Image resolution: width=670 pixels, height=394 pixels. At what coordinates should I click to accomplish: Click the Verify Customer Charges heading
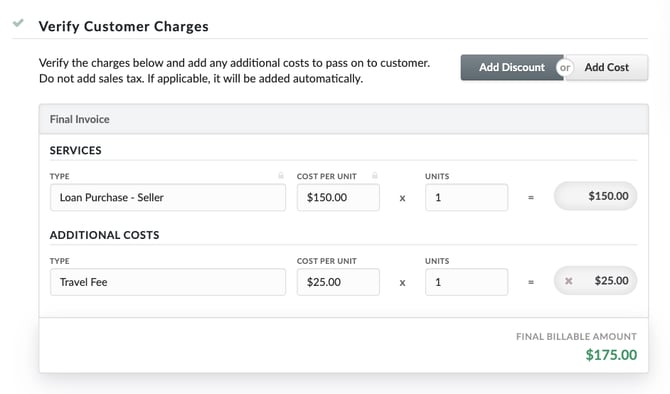point(123,26)
